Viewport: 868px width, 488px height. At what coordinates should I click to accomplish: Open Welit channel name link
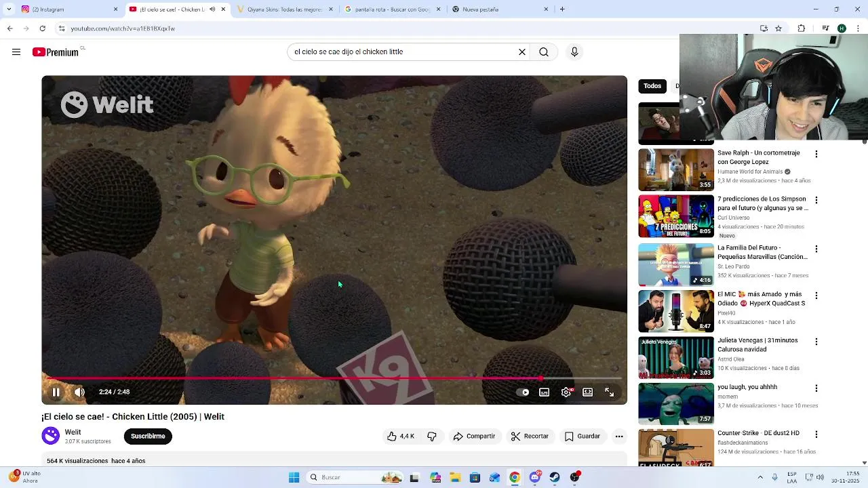click(x=73, y=432)
